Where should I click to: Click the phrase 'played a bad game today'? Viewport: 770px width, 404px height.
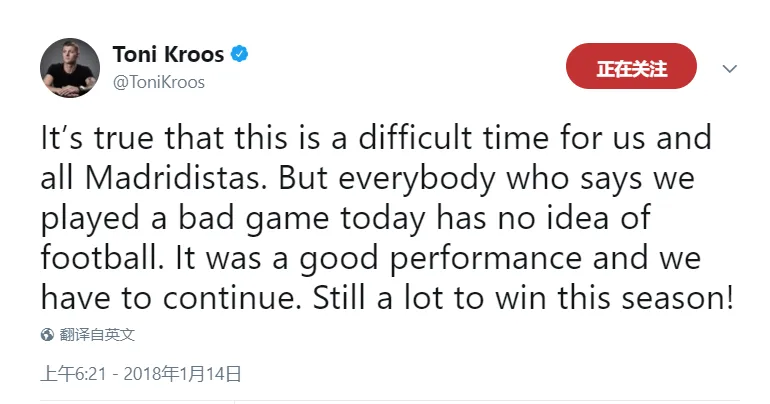(233, 219)
